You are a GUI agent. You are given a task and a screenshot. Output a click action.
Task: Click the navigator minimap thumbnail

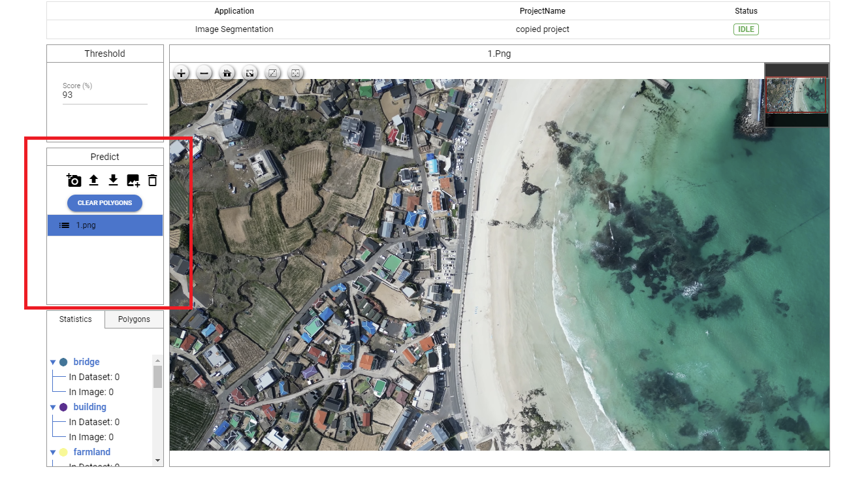click(x=796, y=95)
